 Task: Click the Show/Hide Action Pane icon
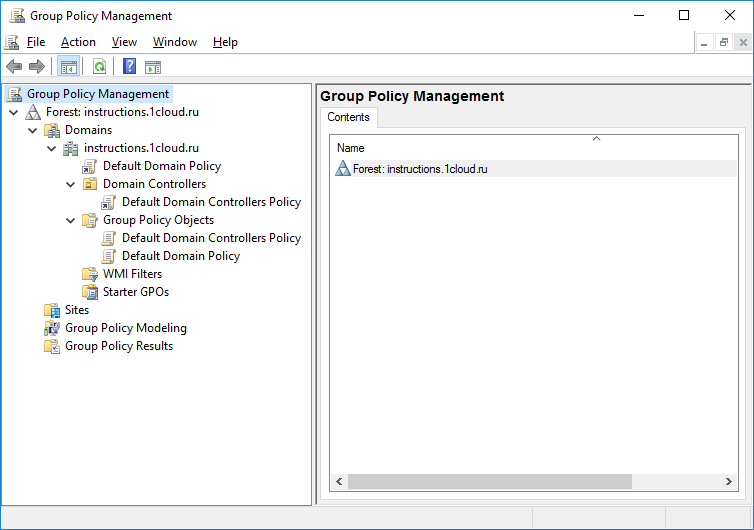(x=153, y=67)
